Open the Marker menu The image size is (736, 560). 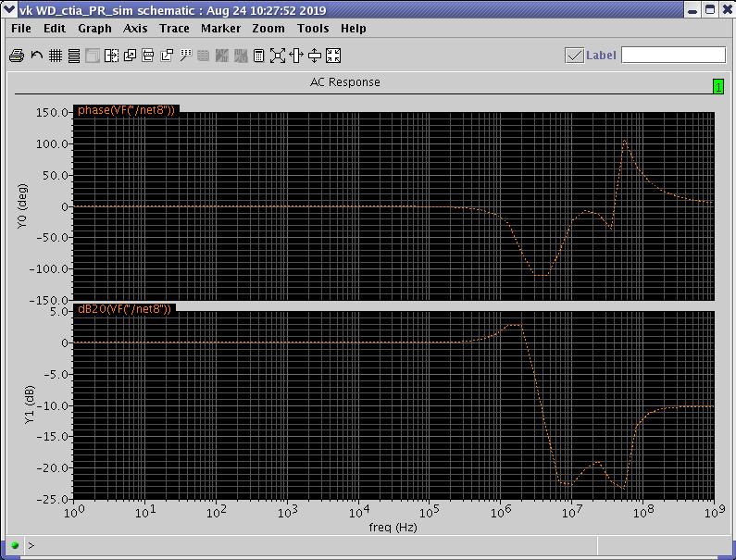[220, 29]
